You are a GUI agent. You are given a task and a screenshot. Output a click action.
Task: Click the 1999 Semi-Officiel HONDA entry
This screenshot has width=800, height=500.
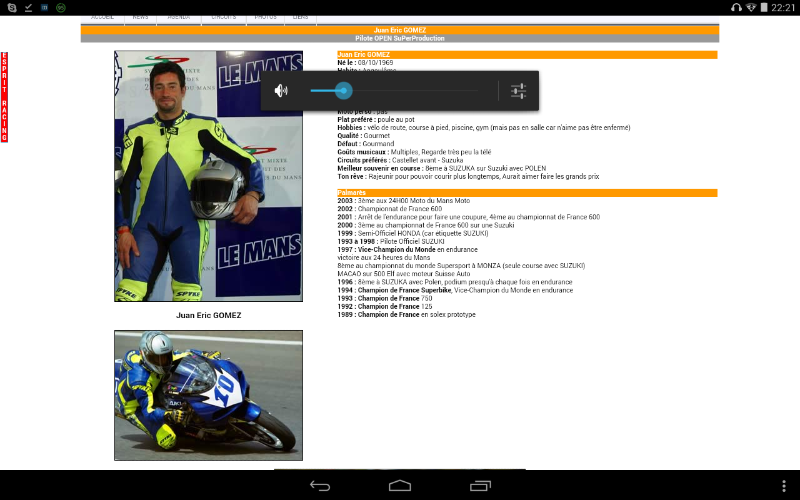[413, 233]
